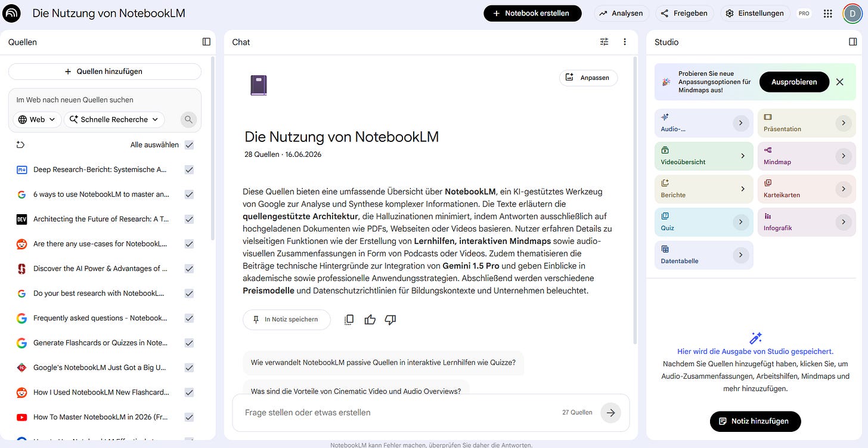Image resolution: width=868 pixels, height=448 pixels.
Task: Click the Präsentation tile icon
Action: [x=768, y=117]
